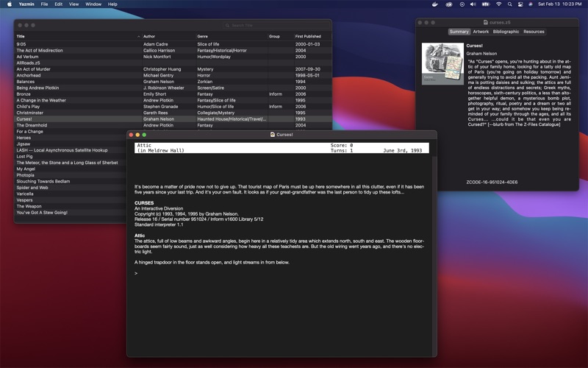Click the document icon beside curses.z5 title
Image resolution: width=588 pixels, height=368 pixels.
[486, 22]
